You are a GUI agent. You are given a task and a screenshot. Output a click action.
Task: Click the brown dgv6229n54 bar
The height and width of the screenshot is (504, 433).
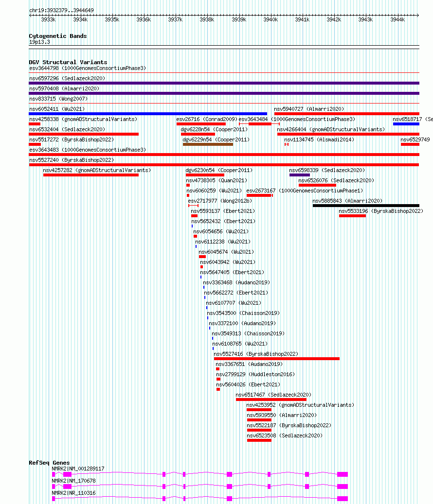[x=208, y=145]
